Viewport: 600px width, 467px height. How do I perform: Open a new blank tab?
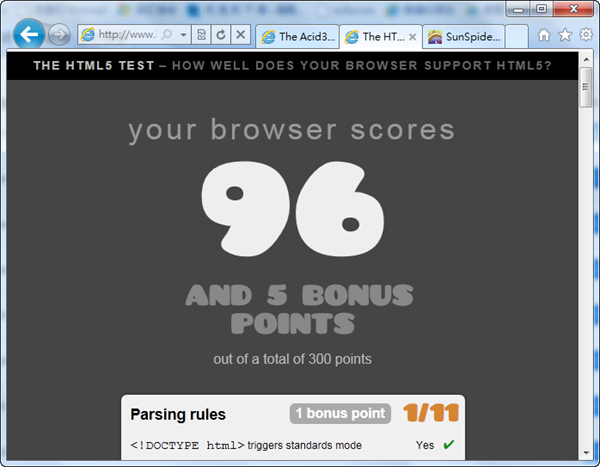pyautogui.click(x=517, y=37)
